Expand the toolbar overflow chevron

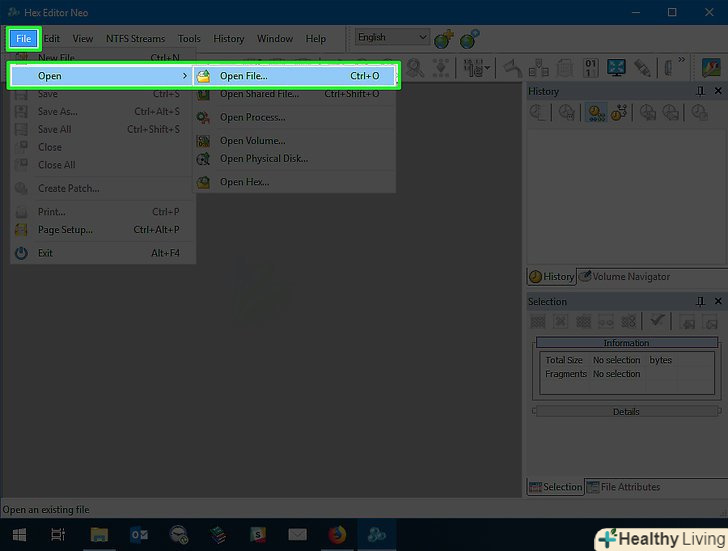[x=681, y=60]
